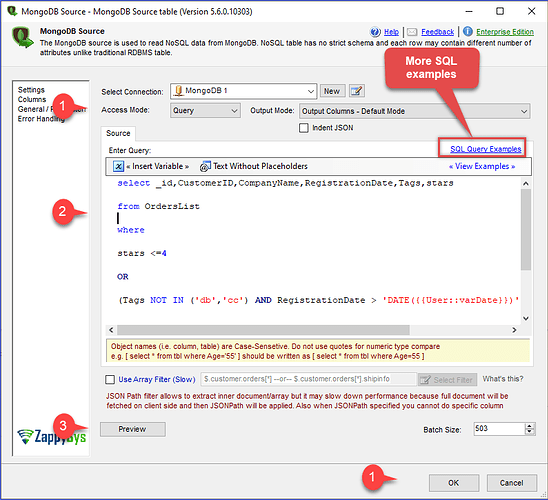Click the MongoDB Source logo icon

tap(22, 37)
